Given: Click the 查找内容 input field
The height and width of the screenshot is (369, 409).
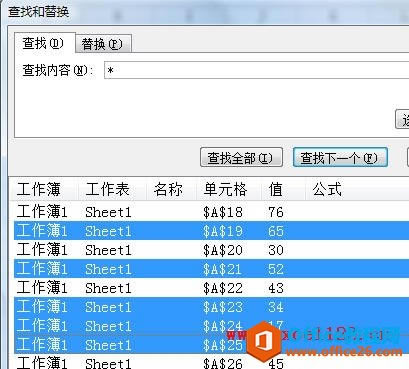Looking at the screenshot, I should tap(256, 70).
